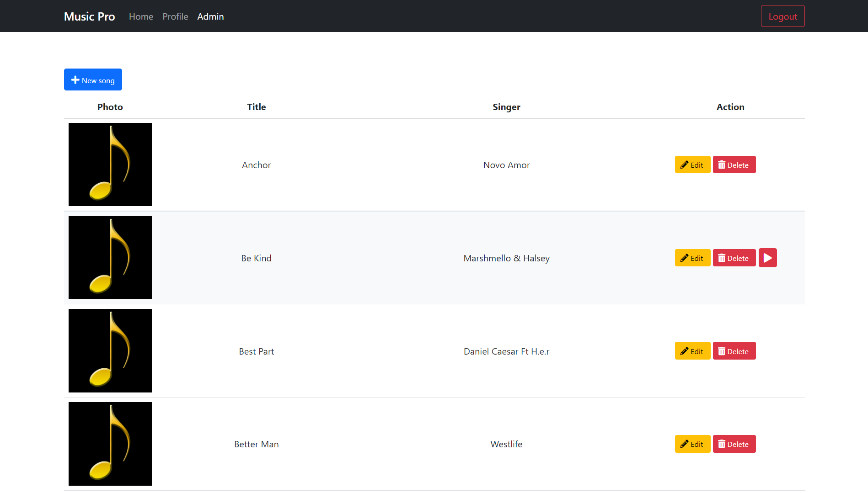The width and height of the screenshot is (868, 493).
Task: Click the trash icon to delete Be Kind
Action: pyautogui.click(x=723, y=258)
